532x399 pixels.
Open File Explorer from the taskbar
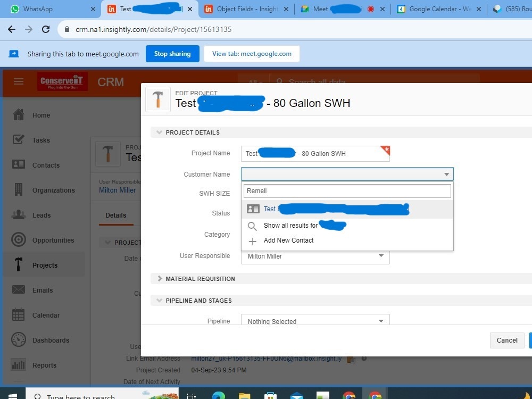pyautogui.click(x=244, y=396)
